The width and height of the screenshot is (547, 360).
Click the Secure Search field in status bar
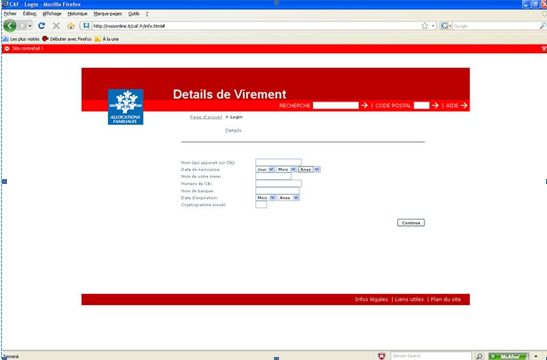pos(431,356)
